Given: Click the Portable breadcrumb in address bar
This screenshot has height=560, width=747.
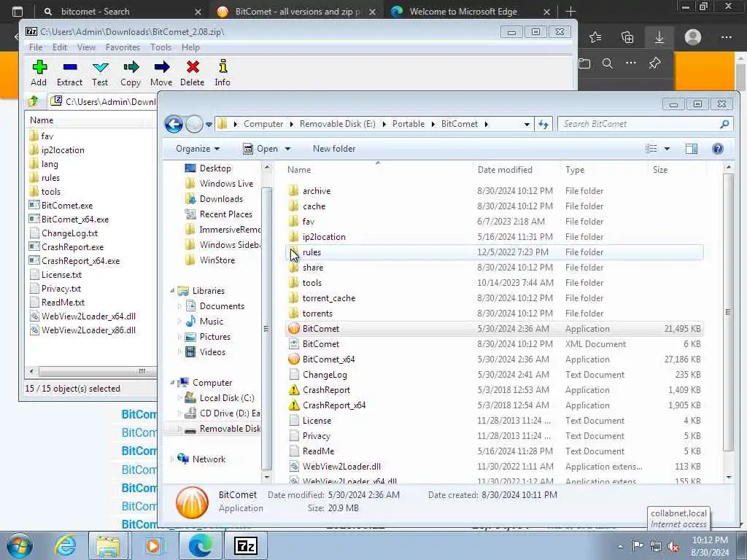Looking at the screenshot, I should point(409,124).
